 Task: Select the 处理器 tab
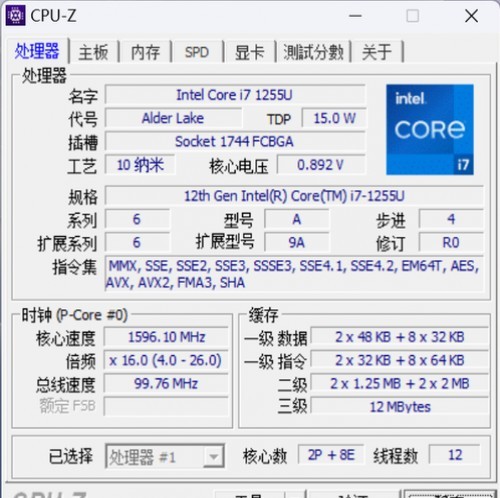click(37, 51)
